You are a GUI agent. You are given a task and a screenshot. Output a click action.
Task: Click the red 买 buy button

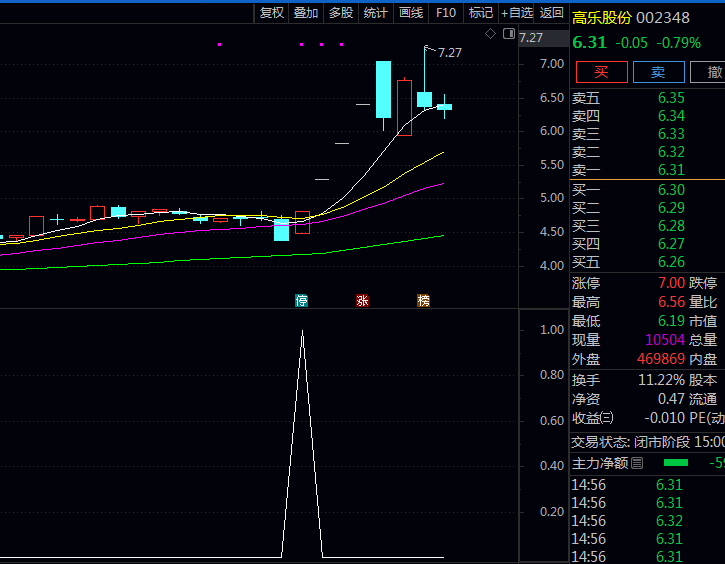pyautogui.click(x=602, y=72)
